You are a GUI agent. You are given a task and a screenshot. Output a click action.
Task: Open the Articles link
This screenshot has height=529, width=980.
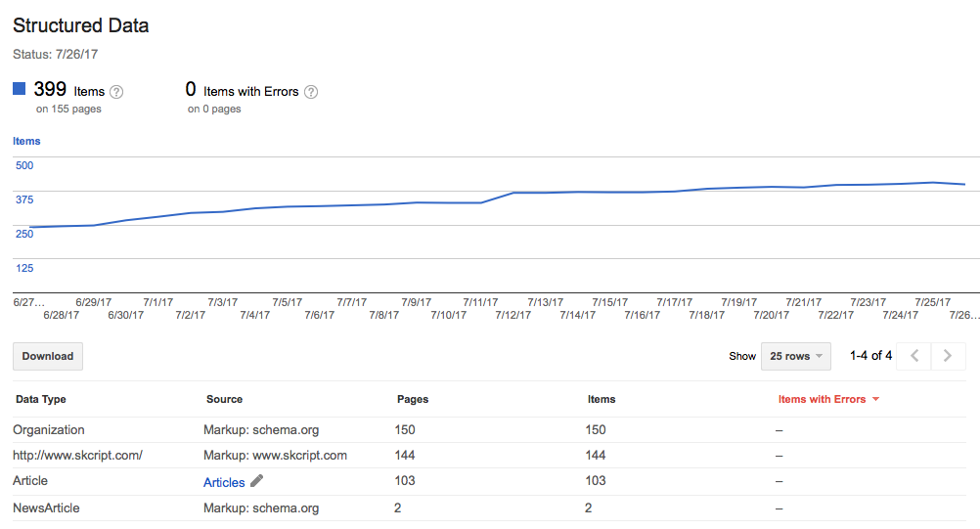(x=224, y=482)
